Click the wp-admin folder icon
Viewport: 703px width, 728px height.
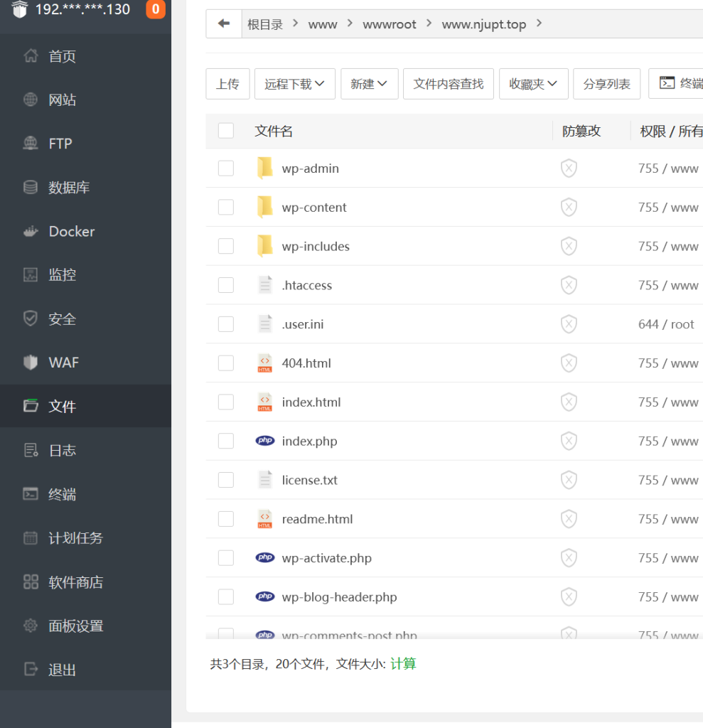click(x=264, y=168)
